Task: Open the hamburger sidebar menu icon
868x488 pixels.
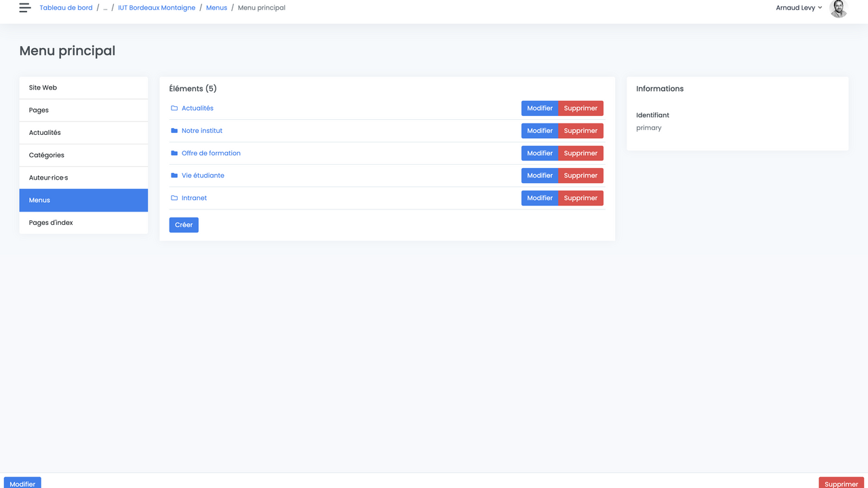Action: click(x=25, y=8)
